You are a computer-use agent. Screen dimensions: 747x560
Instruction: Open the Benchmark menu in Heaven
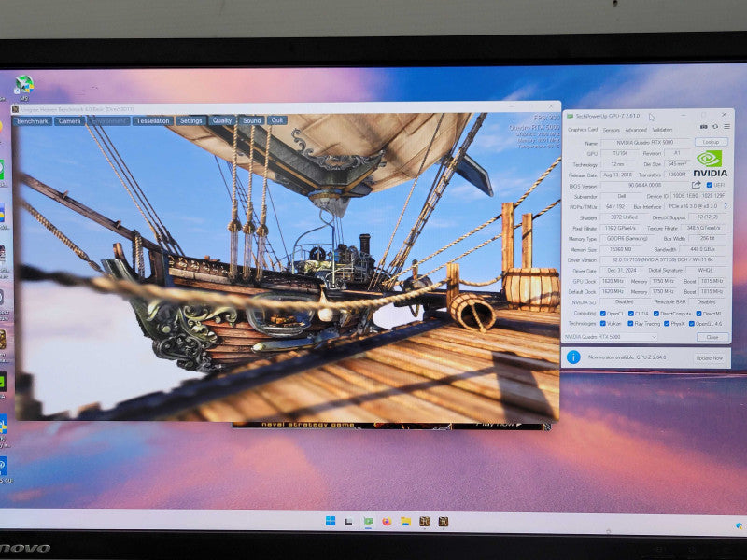coord(33,121)
